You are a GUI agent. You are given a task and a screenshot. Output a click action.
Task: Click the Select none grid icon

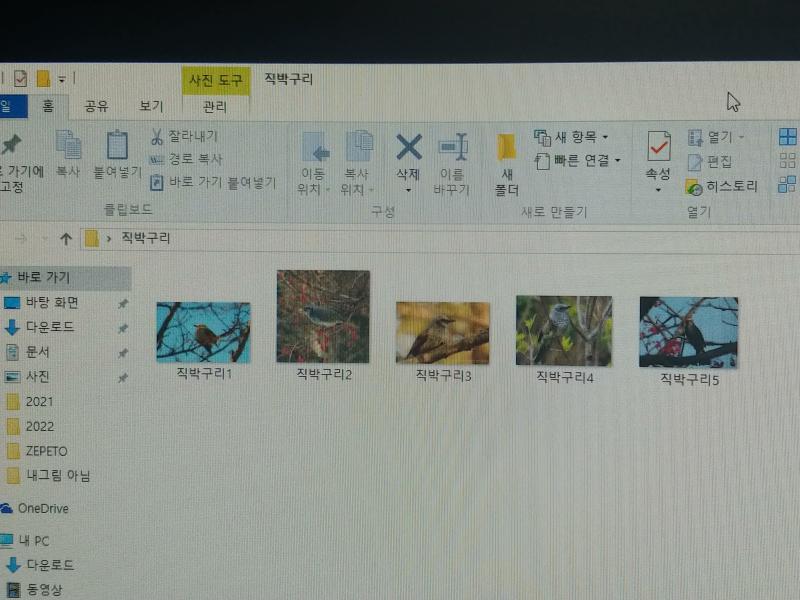(787, 161)
